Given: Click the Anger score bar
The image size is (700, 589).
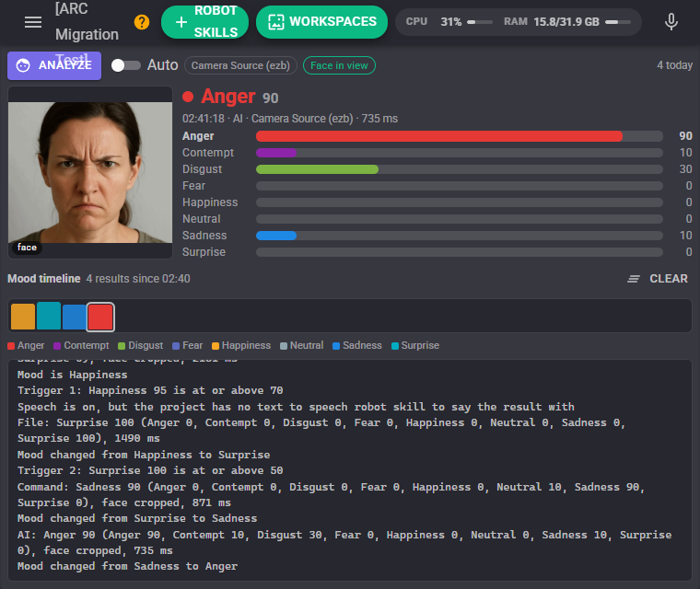Looking at the screenshot, I should [x=460, y=136].
